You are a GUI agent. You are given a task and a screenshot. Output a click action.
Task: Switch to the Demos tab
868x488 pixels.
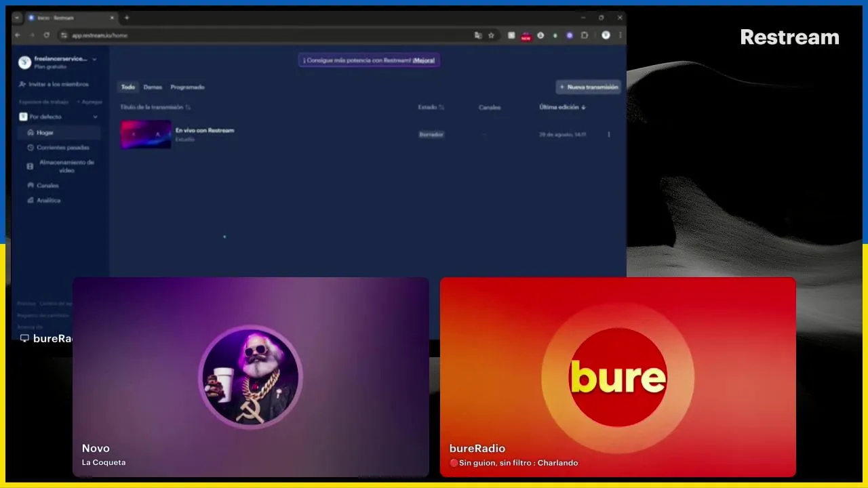(x=153, y=87)
